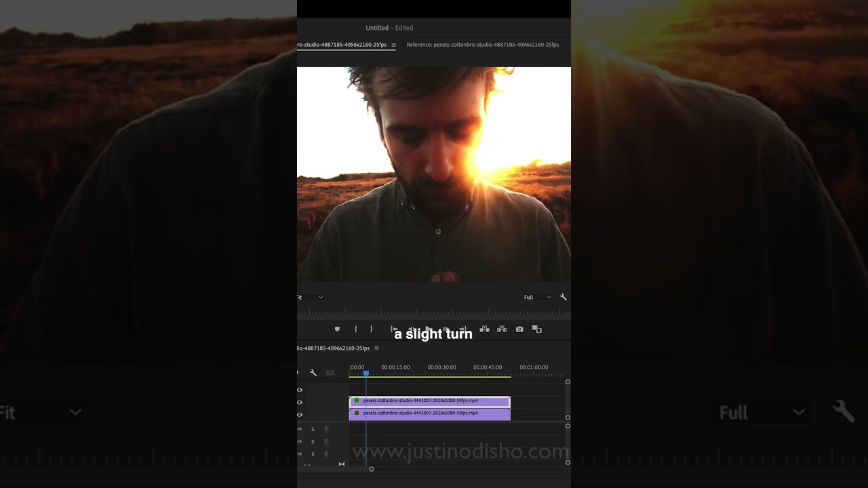Mute the second audio track
The height and width of the screenshot is (488, 868).
point(299,441)
